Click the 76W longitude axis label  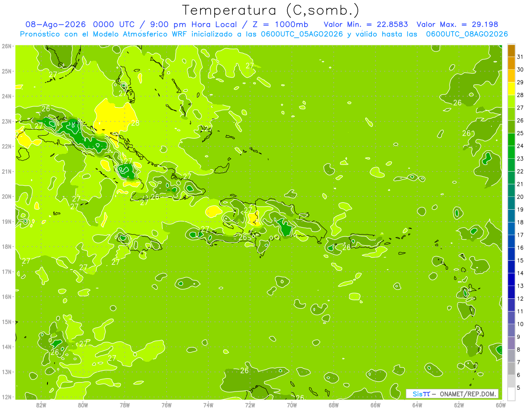click(167, 405)
